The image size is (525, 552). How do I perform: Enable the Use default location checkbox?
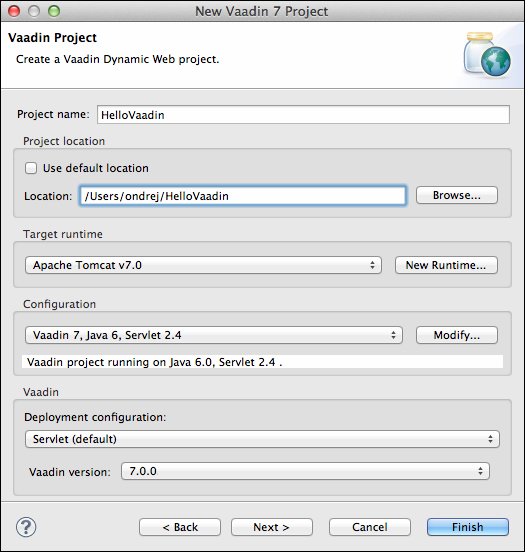point(31,168)
